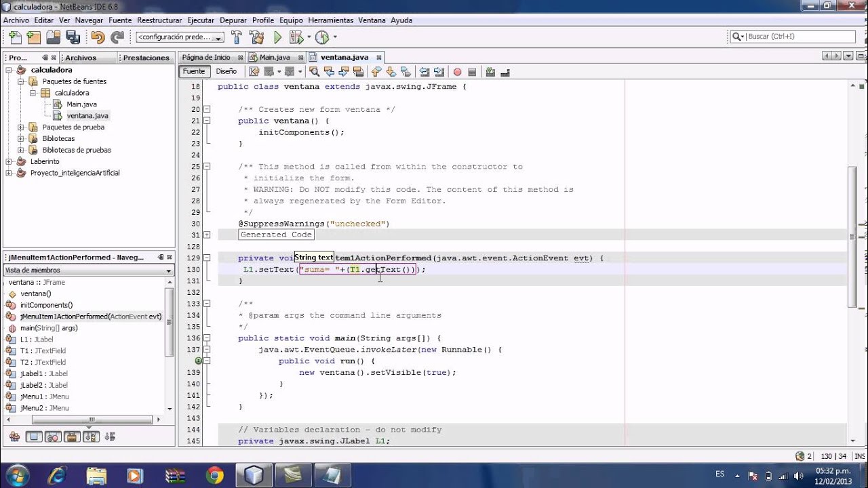Toggle sort by source in Navigator
The image size is (868, 488).
pyautogui.click(x=111, y=437)
